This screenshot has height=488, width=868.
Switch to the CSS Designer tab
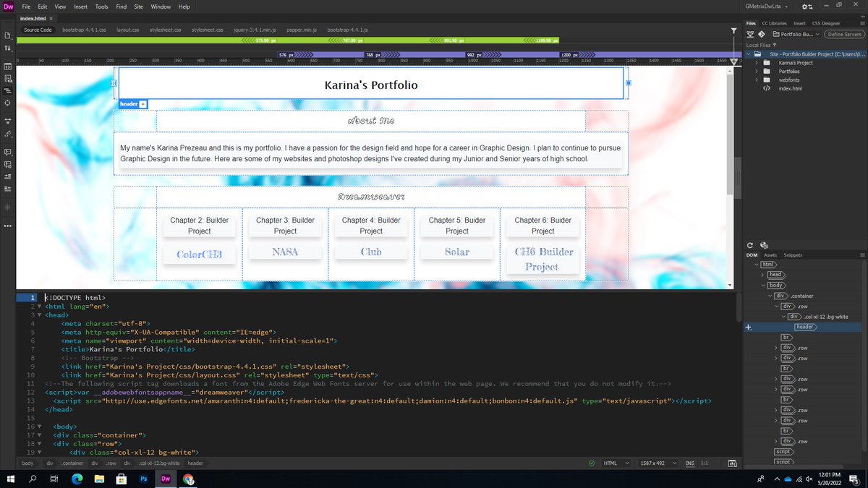[826, 23]
